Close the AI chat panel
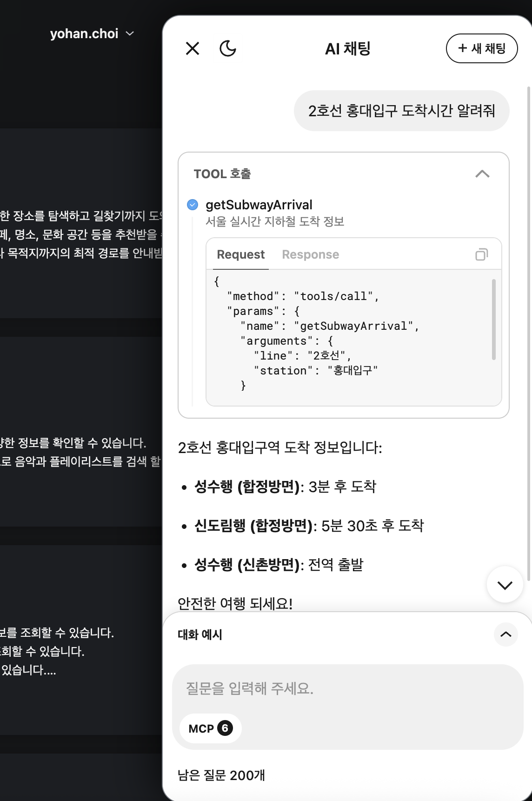 pos(193,48)
